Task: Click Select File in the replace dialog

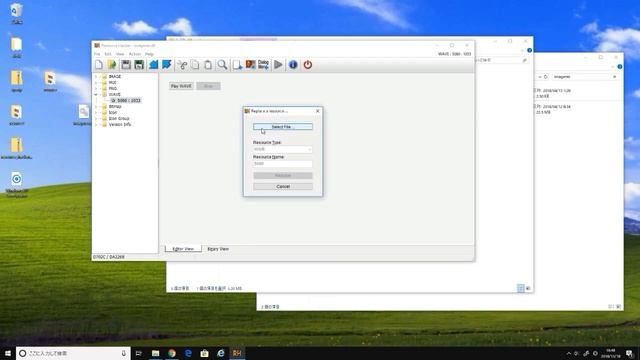Action: point(283,127)
